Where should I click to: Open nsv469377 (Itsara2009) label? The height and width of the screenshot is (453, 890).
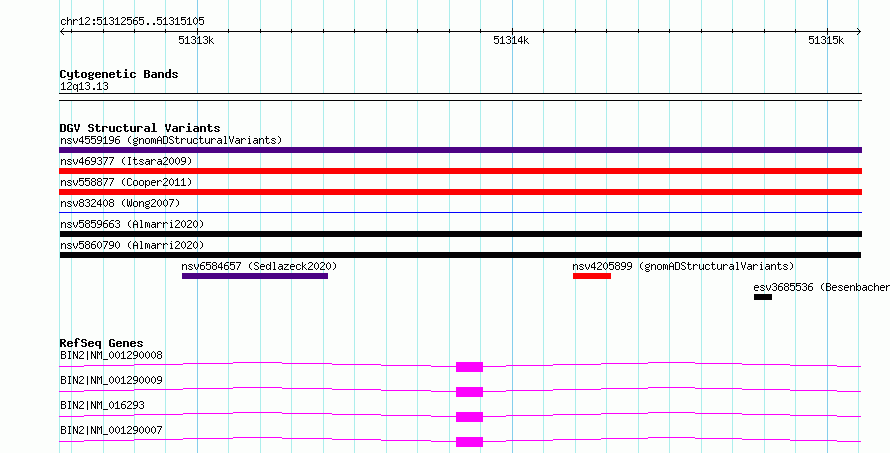[126, 161]
